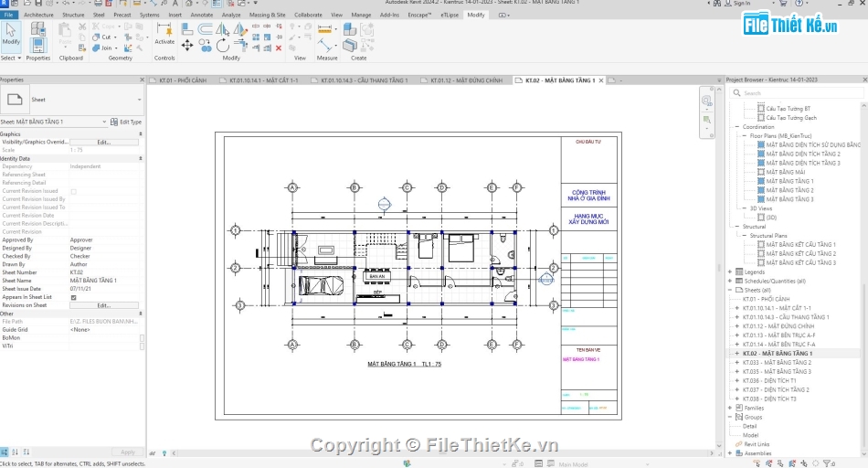868x468 pixels.
Task: Click the Activate controls icon
Action: (164, 33)
